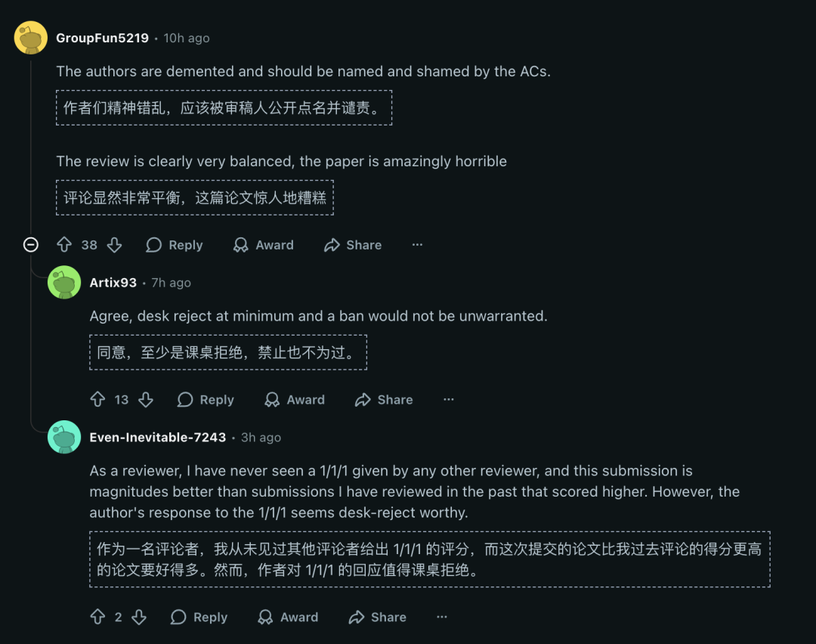Open Even-Inevitable-7243's avatar profile
Image resolution: width=816 pixels, height=644 pixels.
pos(64,438)
